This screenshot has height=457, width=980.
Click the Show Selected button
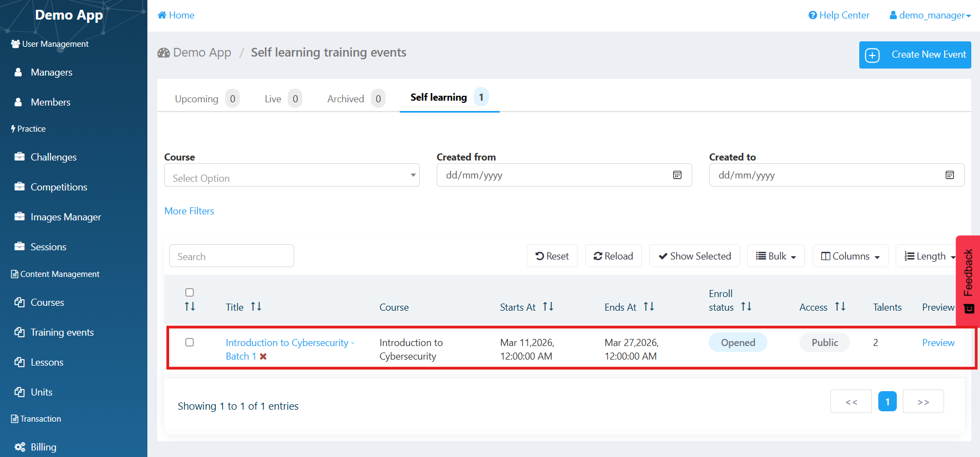[694, 256]
